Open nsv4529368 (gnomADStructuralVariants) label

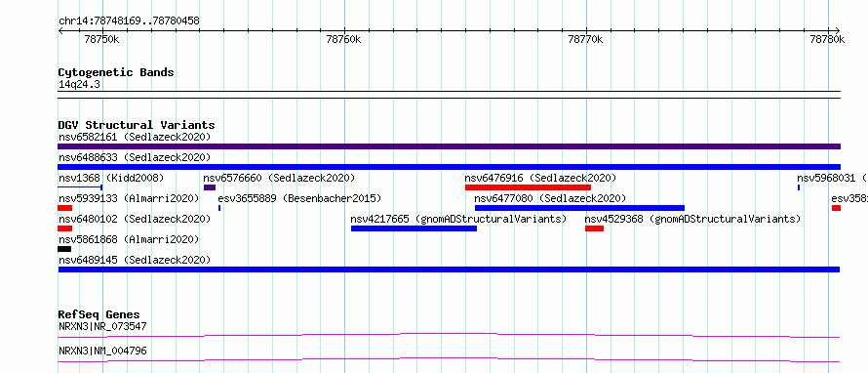[692, 219]
